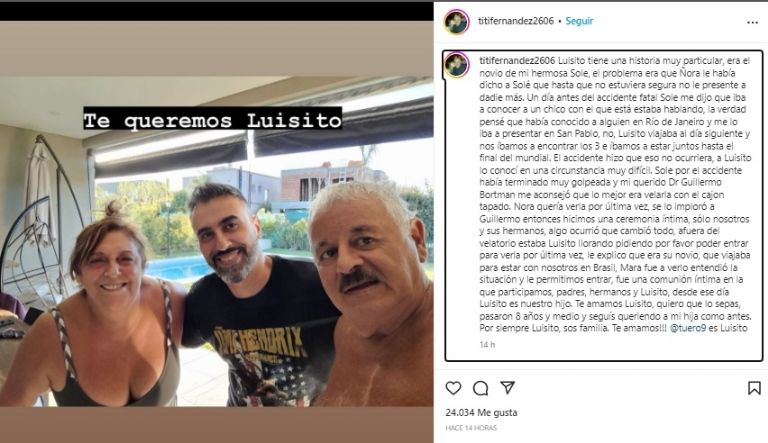Click the titifernandez2606 username in the header
Viewport: 768px width, 443px height.
[516, 21]
